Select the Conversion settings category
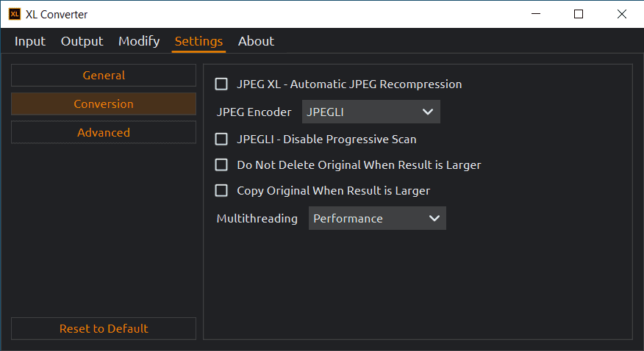The width and height of the screenshot is (644, 351). point(104,104)
